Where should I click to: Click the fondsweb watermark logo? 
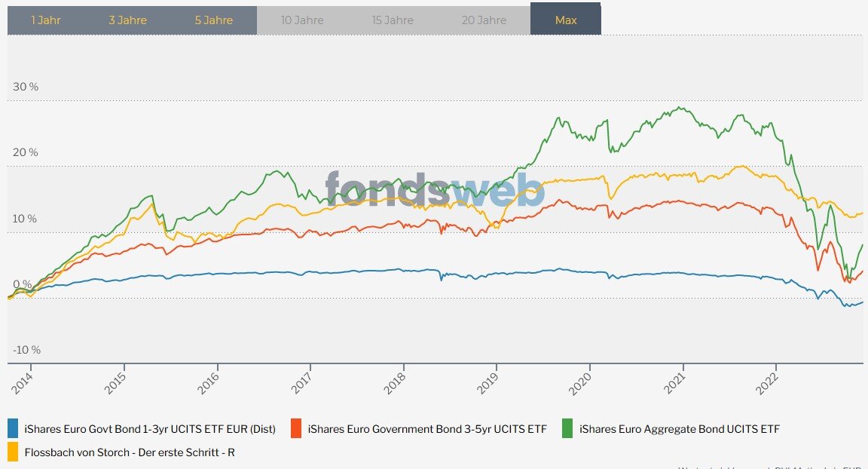[435, 189]
